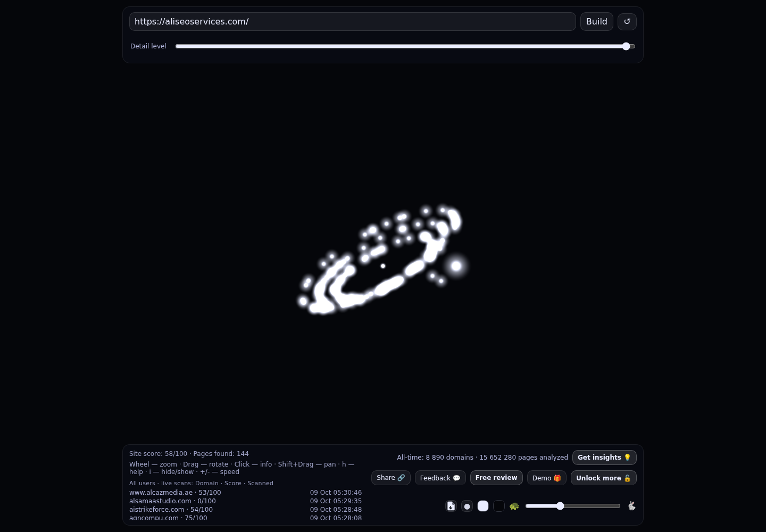Click the download file icon
766x532 pixels.
pos(451,506)
